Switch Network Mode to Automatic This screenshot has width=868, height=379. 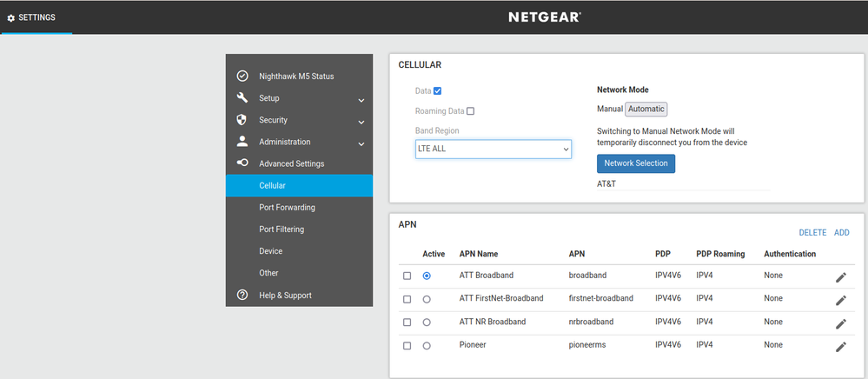[x=646, y=110]
